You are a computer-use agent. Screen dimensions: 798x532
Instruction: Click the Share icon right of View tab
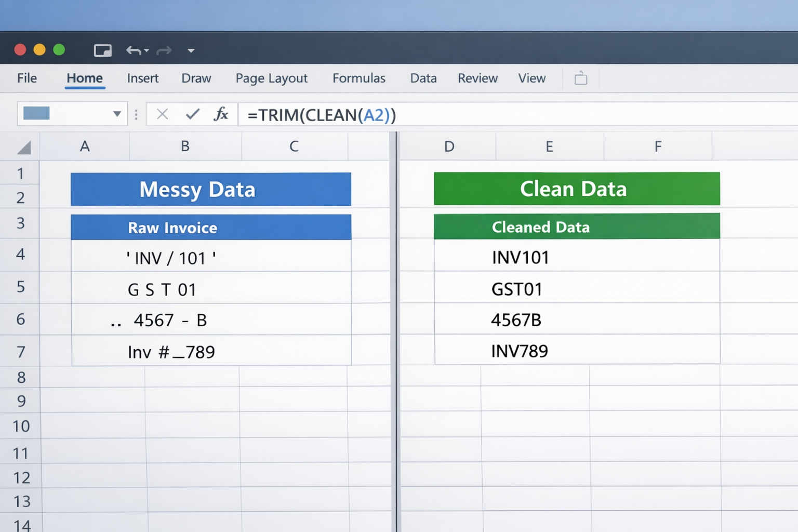(580, 78)
